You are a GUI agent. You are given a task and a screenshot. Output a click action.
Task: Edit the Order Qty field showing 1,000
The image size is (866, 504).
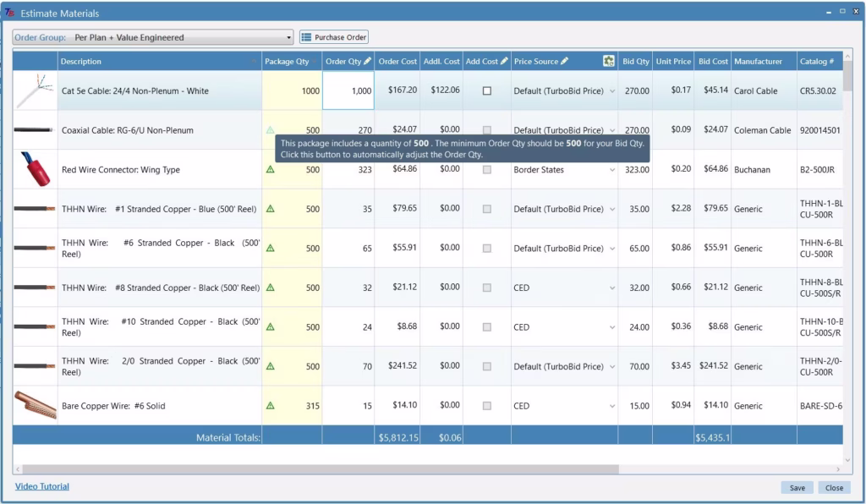coord(348,90)
